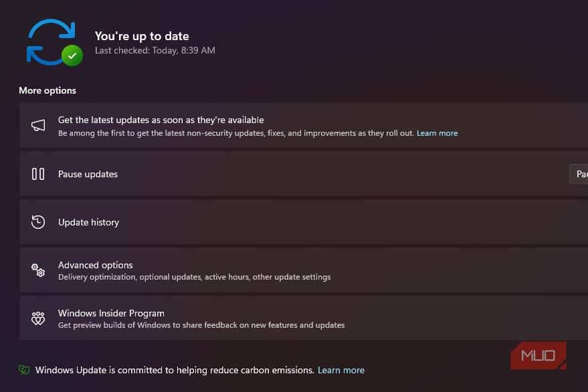The height and width of the screenshot is (392, 588).
Task: Open the Update history page
Action: coord(88,222)
